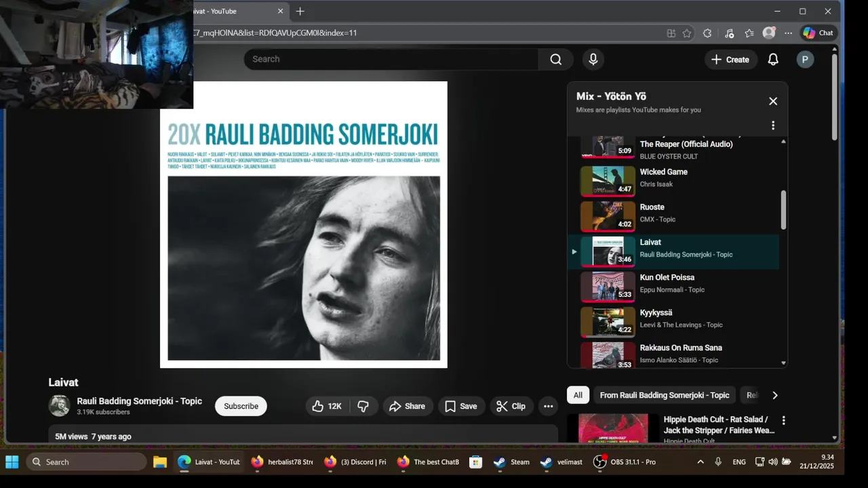Select Kun Olet Poissa by Eppu Normaali

(673, 286)
